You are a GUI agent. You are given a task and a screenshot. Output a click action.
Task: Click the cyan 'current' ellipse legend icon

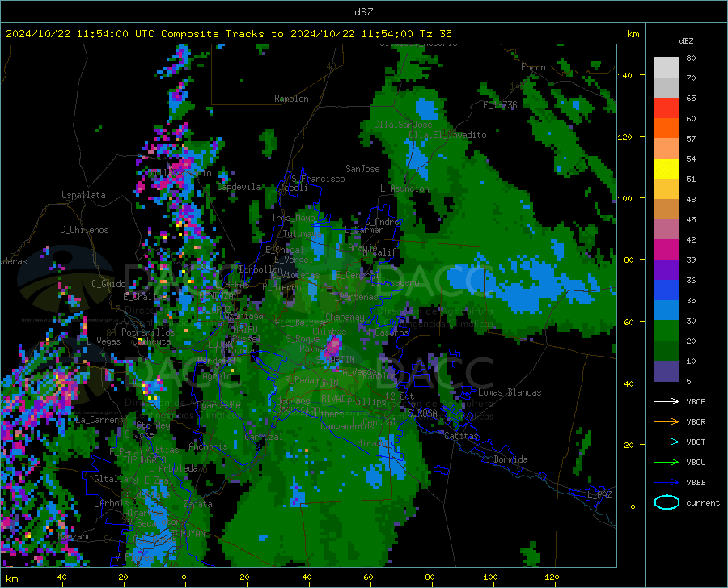(667, 502)
